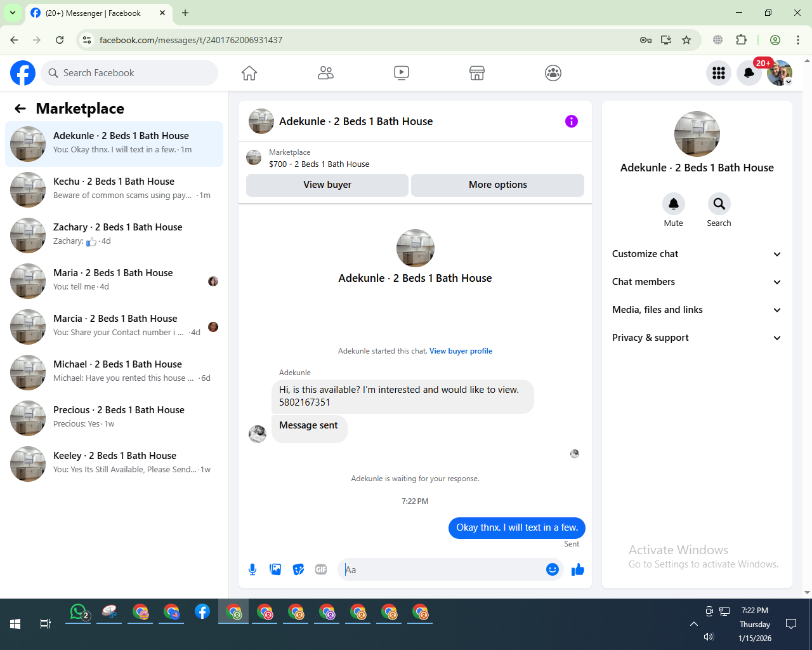Open the volume speaker icon in tray
The width and height of the screenshot is (812, 650).
pos(709,637)
